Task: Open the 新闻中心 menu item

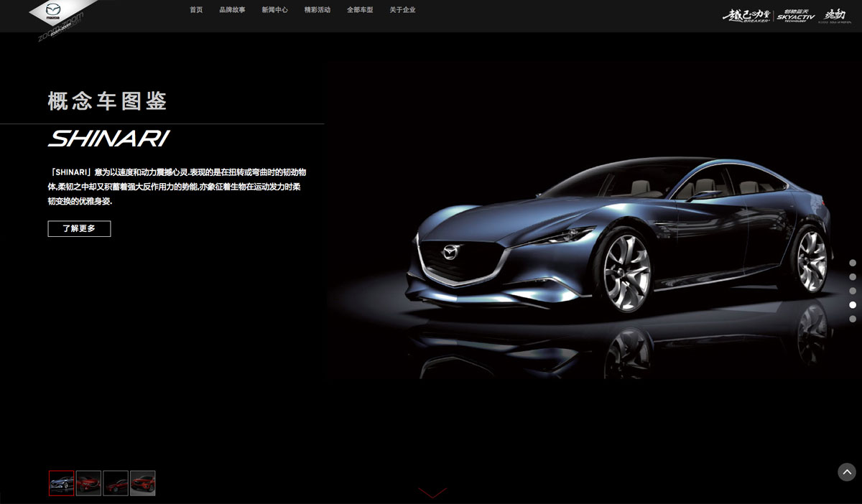Action: pyautogui.click(x=275, y=10)
